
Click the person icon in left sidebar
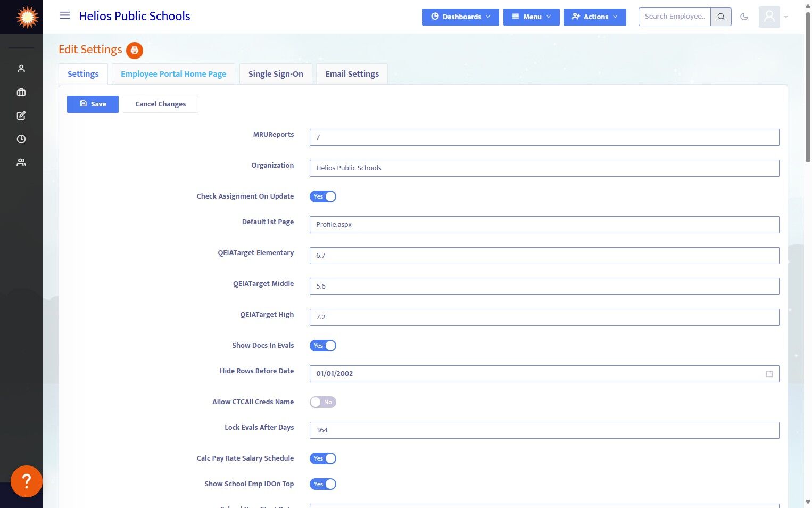tap(21, 69)
